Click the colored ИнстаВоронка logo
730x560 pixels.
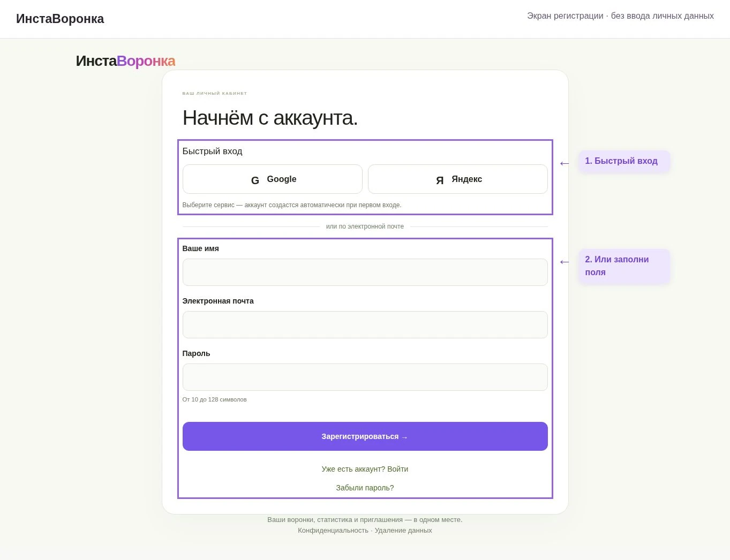pos(125,61)
